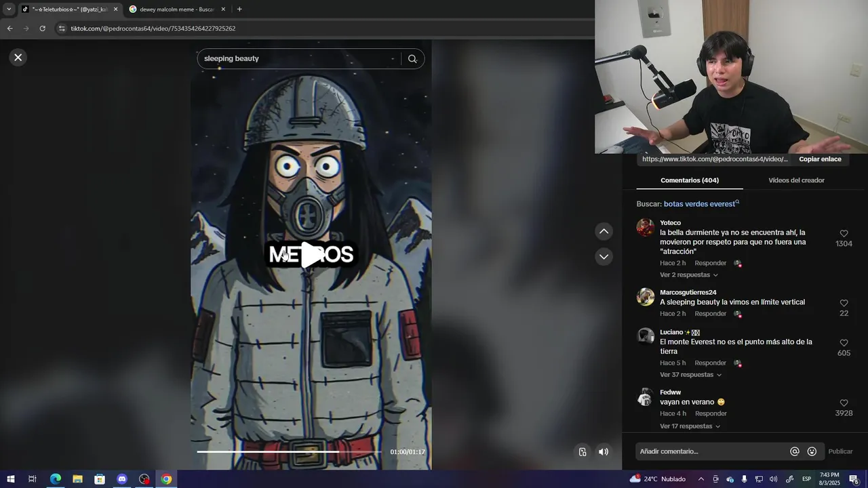Go to previous video with up arrow
868x488 pixels.
tap(604, 232)
